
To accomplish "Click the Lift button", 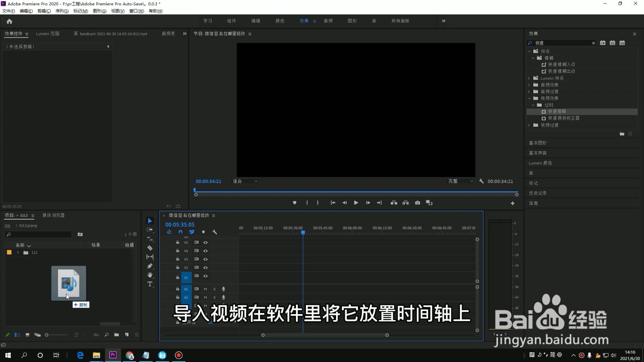I will point(394,203).
